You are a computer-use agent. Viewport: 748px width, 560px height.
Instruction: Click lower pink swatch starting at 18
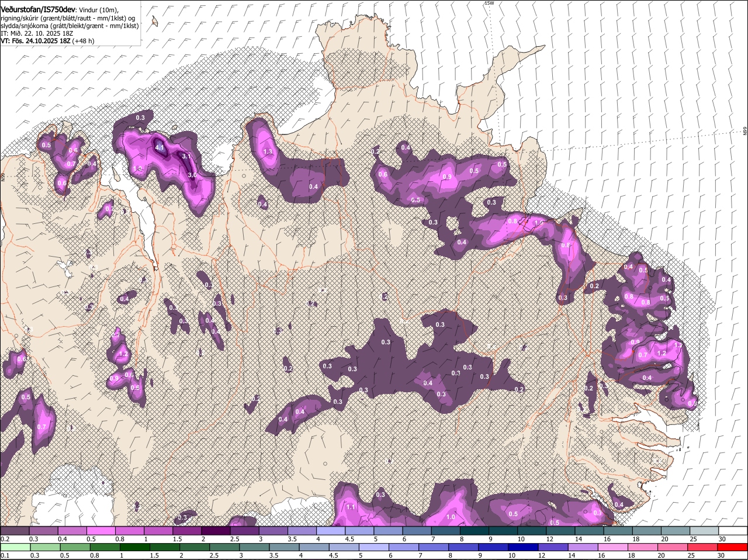point(643,547)
